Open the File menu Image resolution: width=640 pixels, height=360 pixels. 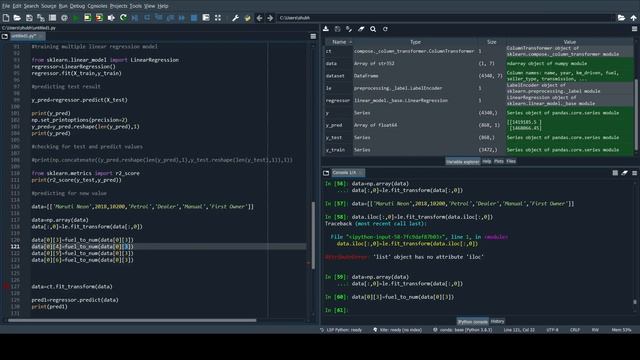click(6, 6)
